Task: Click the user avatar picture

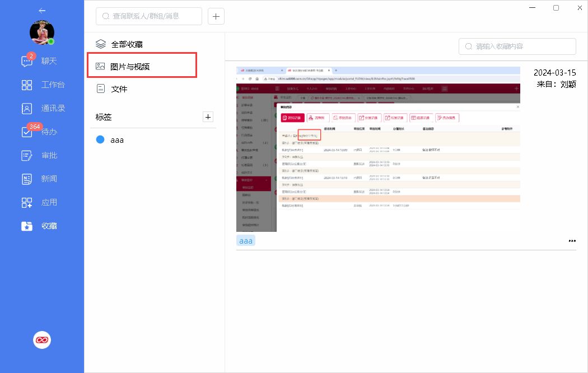Action: (x=42, y=33)
